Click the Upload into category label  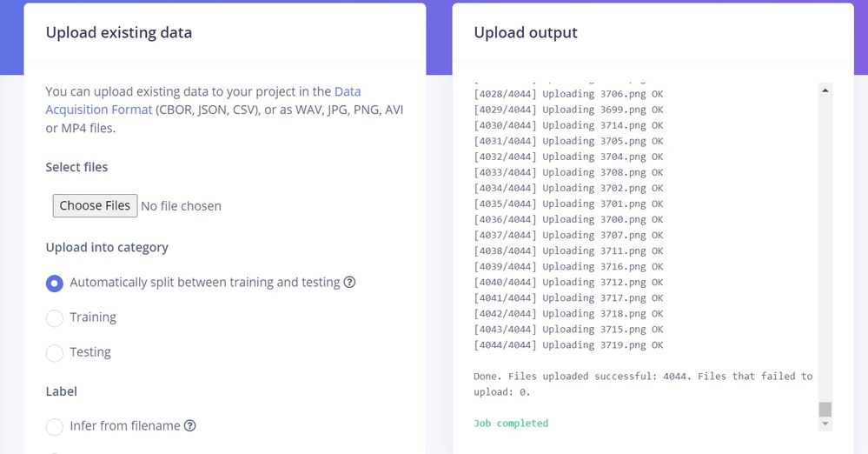tap(107, 247)
